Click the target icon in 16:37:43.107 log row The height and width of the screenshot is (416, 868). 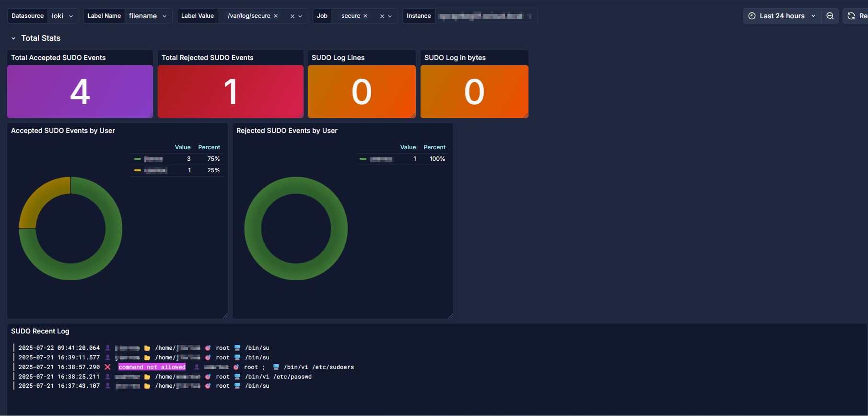tap(208, 386)
